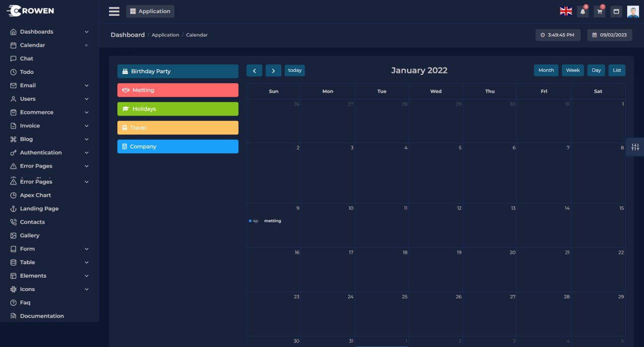Click January 20 day cell number
644x347 pixels.
coord(513,252)
